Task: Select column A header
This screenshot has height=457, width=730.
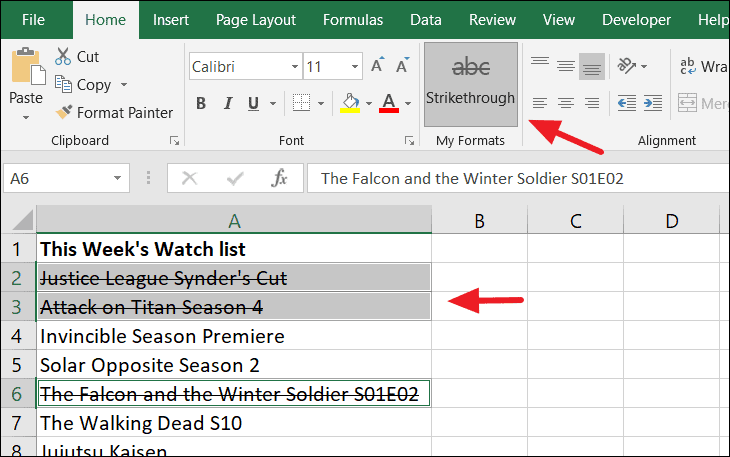Action: (234, 220)
